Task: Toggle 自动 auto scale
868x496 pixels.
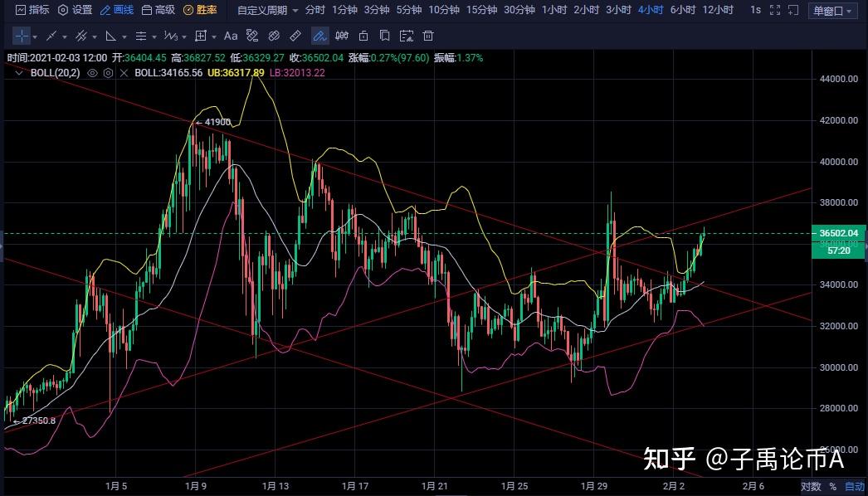Action: pos(854,486)
